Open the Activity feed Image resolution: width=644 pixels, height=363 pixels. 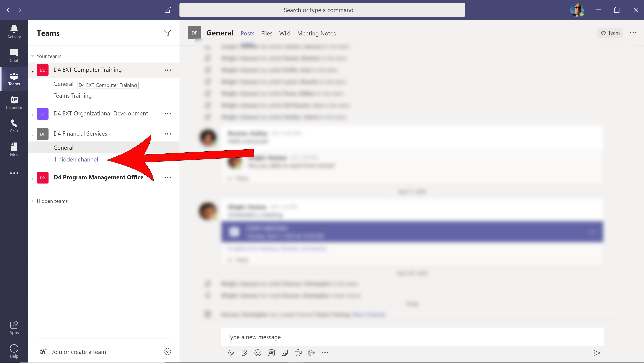(x=14, y=32)
